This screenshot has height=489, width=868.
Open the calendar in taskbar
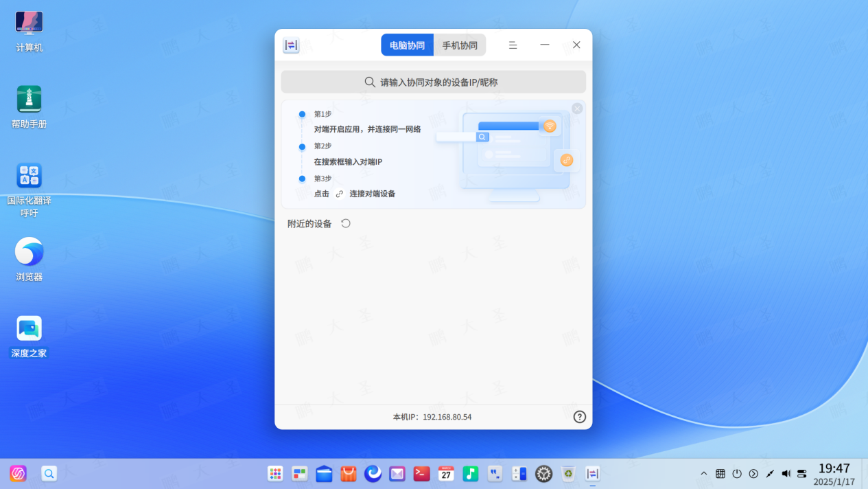[x=446, y=473]
